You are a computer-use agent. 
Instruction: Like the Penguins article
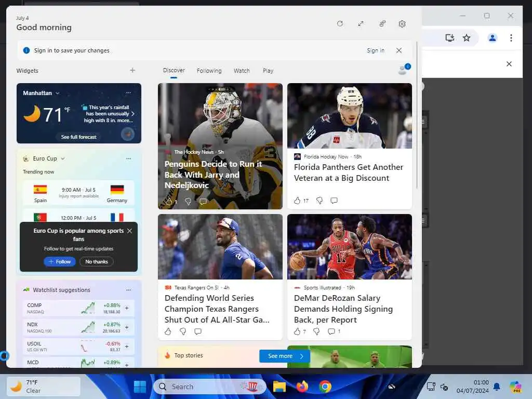169,202
